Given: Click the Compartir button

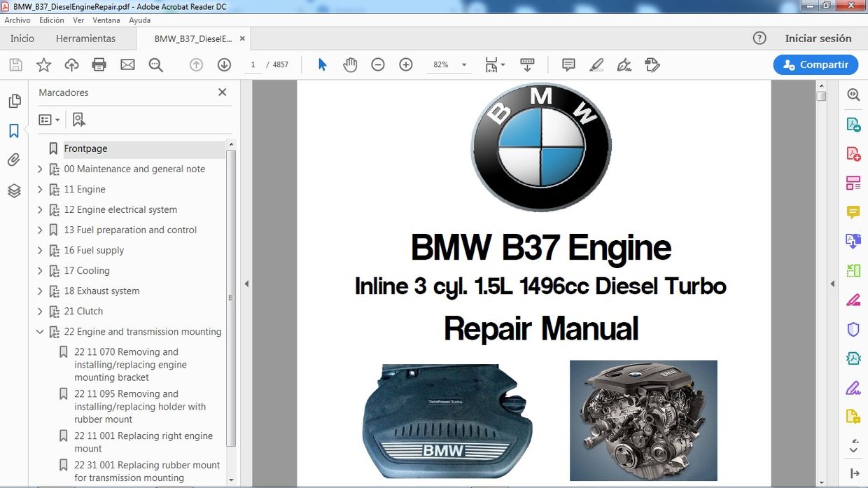Looking at the screenshot, I should tap(815, 64).
